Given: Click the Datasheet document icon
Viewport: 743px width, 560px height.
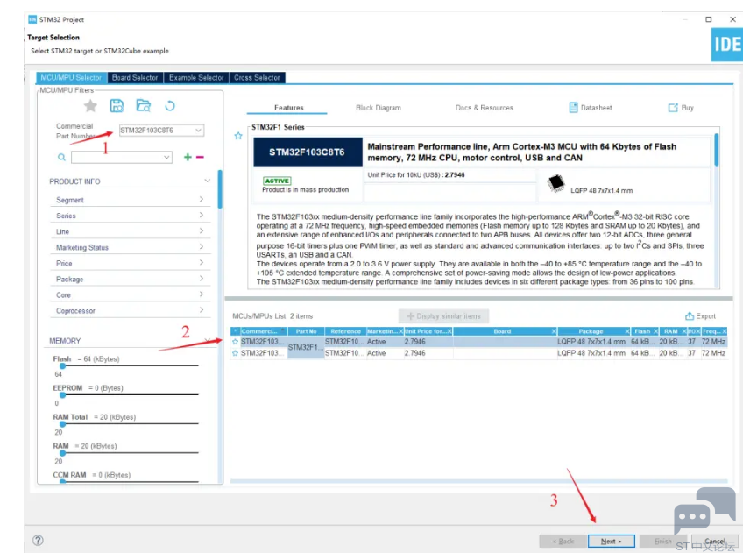Looking at the screenshot, I should 573,108.
